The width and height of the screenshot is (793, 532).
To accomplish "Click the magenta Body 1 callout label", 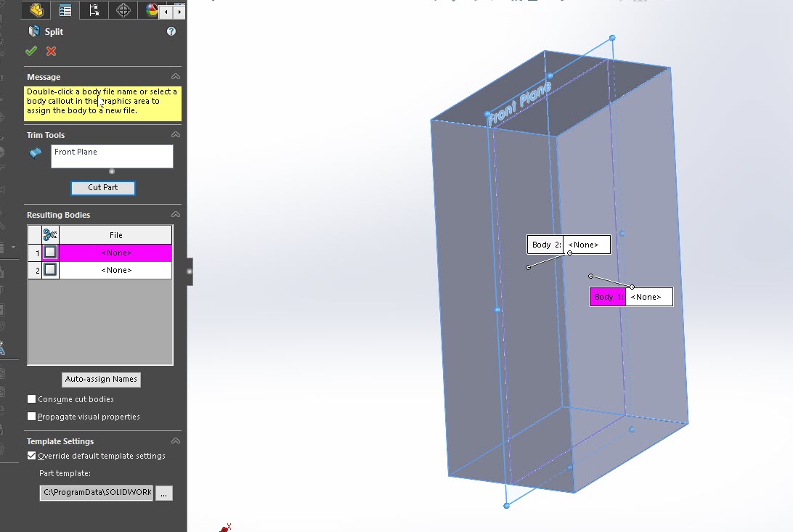I will [608, 297].
